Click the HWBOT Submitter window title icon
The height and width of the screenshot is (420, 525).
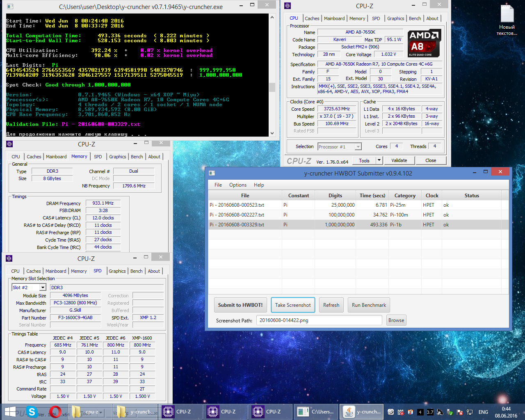tap(212, 173)
